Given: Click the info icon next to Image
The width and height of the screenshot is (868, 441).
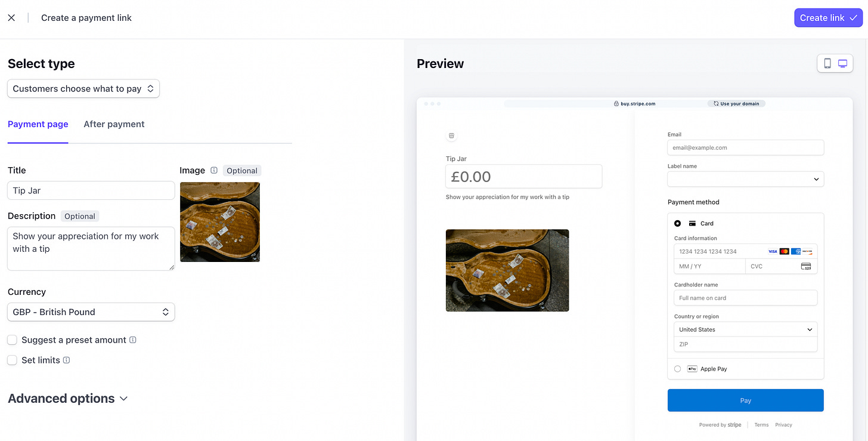Looking at the screenshot, I should [214, 170].
